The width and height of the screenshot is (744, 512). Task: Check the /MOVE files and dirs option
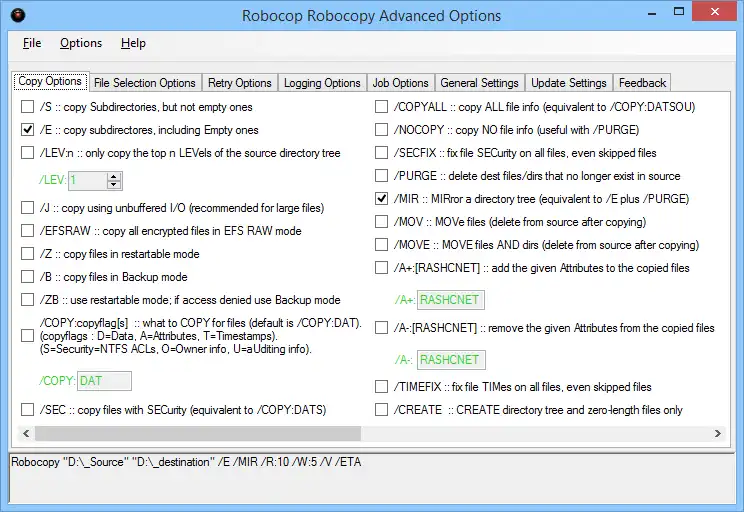click(381, 245)
